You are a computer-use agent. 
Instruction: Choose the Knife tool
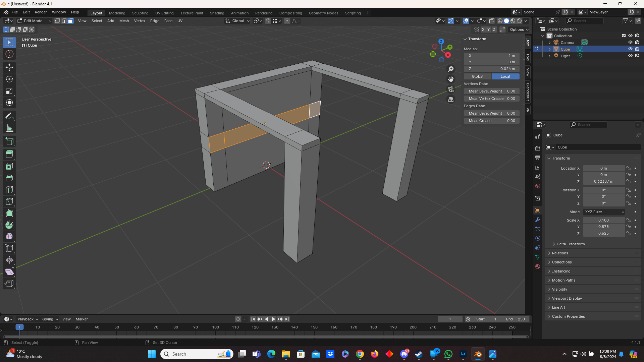tap(9, 201)
